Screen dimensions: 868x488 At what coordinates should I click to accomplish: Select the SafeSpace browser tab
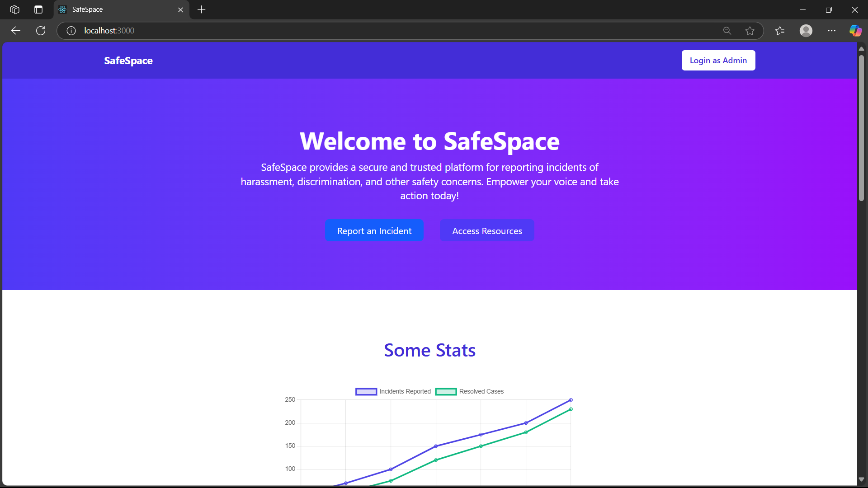(x=113, y=9)
